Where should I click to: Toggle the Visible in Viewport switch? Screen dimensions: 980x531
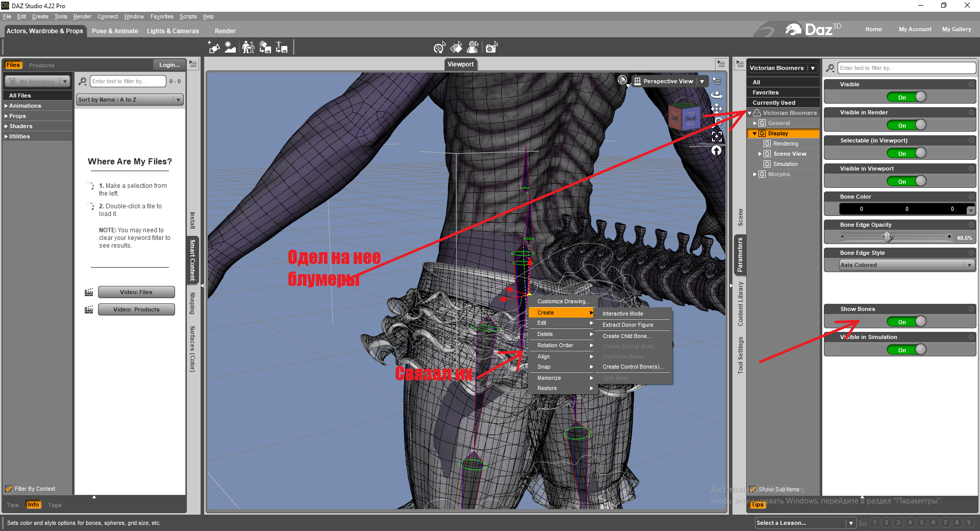pyautogui.click(x=906, y=181)
